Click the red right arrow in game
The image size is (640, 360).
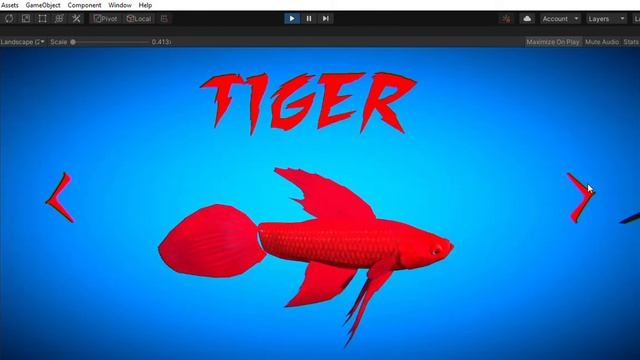580,198
